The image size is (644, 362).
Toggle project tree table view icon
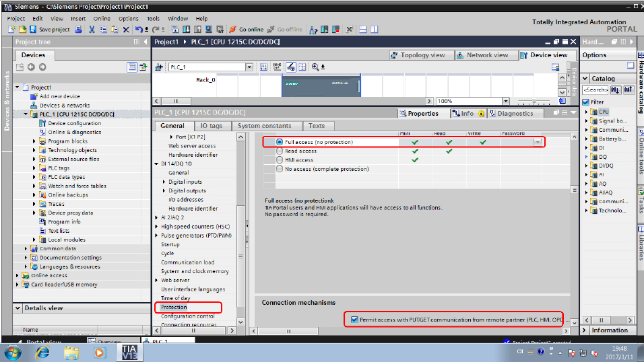point(132,67)
